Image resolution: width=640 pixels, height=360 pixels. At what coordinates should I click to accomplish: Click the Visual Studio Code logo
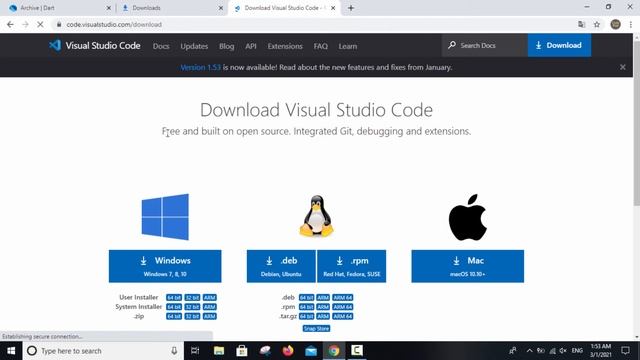95,45
